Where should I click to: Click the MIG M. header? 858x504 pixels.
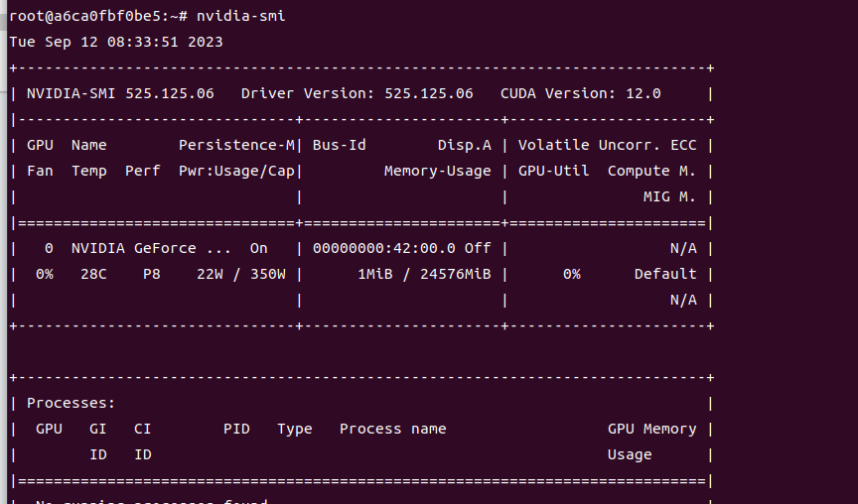click(669, 196)
